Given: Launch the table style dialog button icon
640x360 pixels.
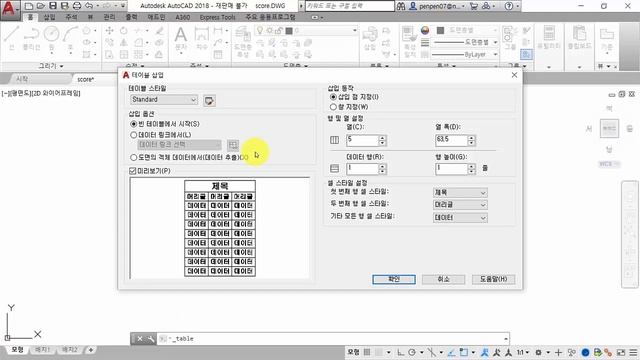Looking at the screenshot, I should coord(209,100).
